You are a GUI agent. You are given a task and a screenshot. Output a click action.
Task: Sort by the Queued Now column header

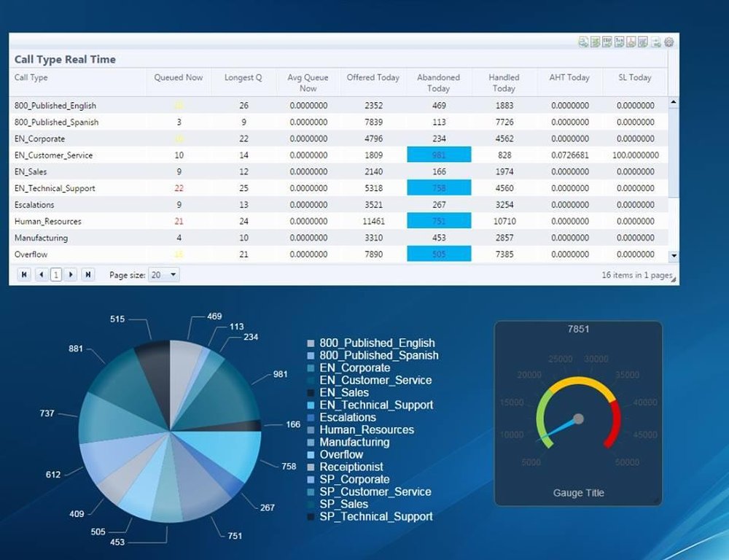click(179, 78)
